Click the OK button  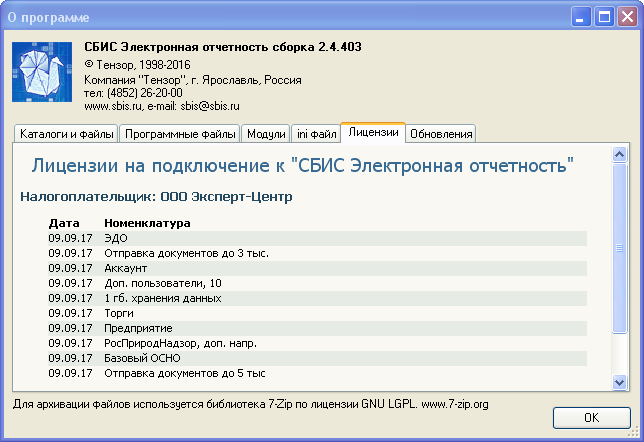coord(591,418)
